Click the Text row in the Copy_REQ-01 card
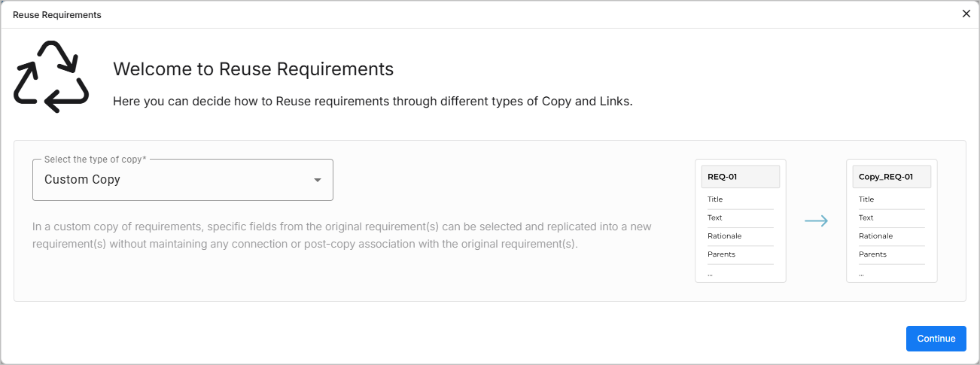The width and height of the screenshot is (980, 365). [891, 217]
